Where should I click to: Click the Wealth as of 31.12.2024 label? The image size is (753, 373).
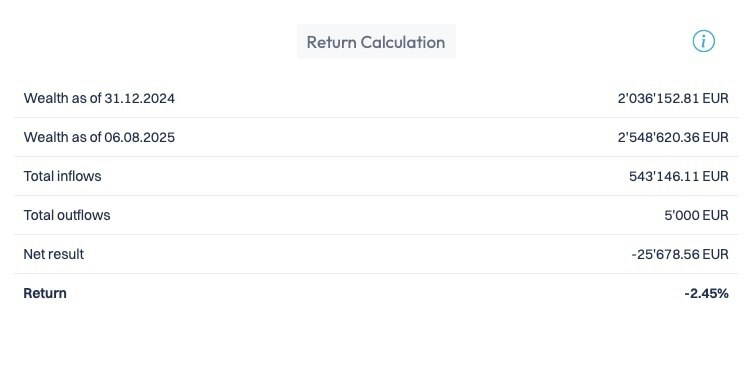click(x=99, y=98)
